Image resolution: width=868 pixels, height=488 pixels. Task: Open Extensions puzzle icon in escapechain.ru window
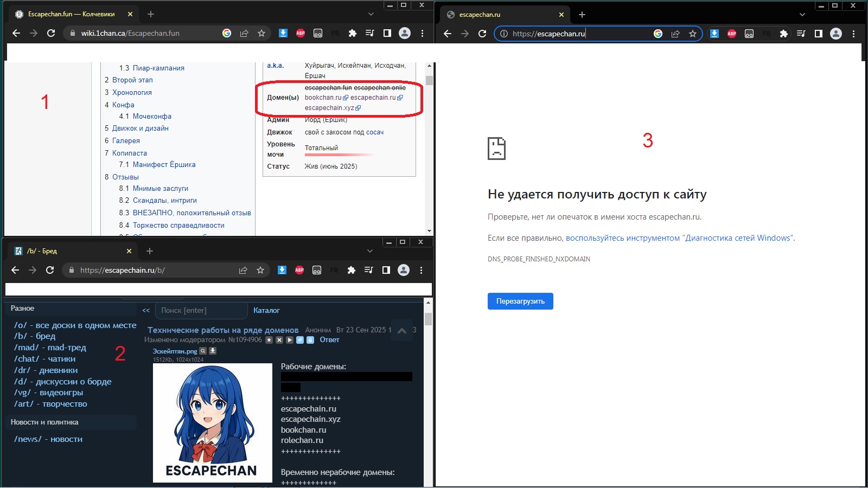click(x=352, y=270)
